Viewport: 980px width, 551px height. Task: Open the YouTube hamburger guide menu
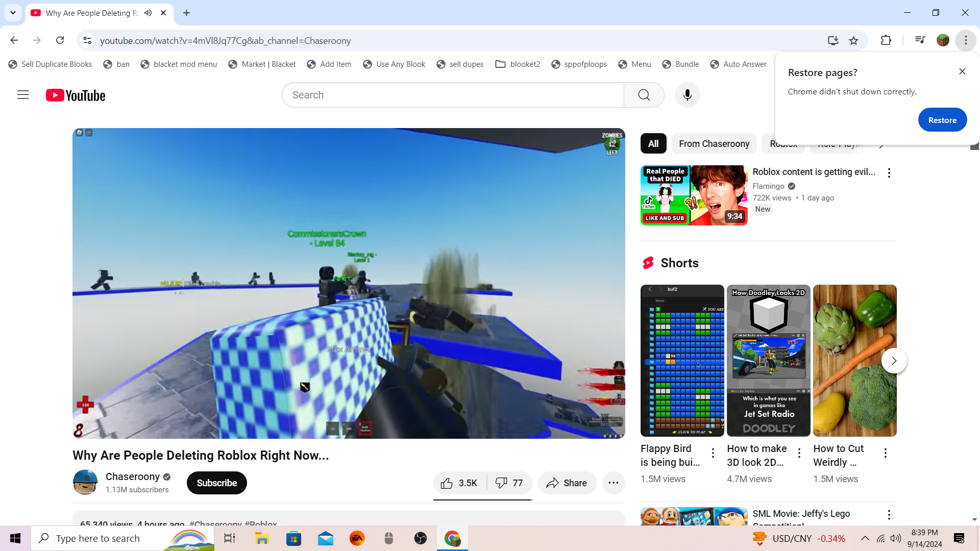(x=23, y=95)
